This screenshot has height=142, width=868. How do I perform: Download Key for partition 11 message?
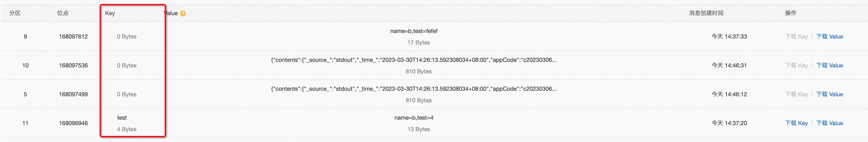(x=796, y=123)
